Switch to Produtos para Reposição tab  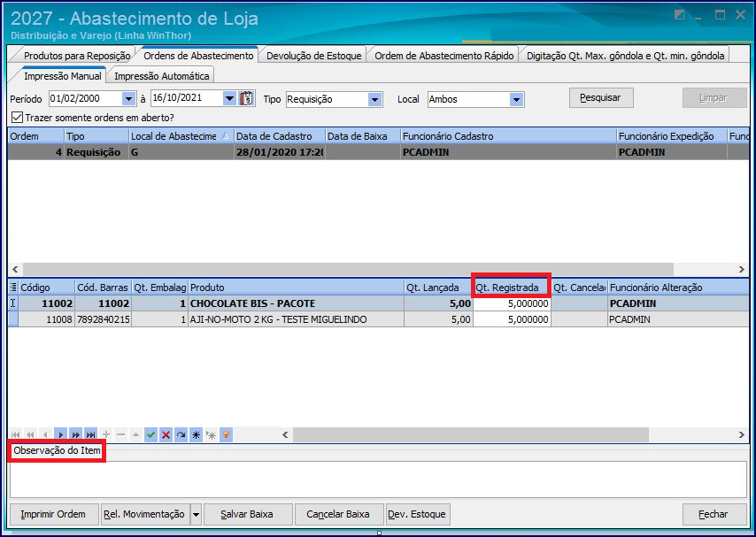(x=77, y=56)
